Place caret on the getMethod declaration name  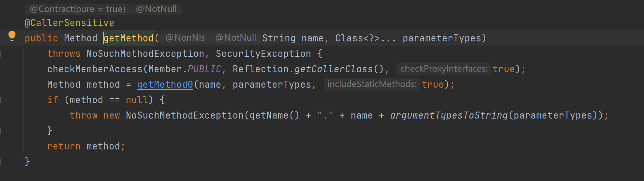pyautogui.click(x=129, y=38)
